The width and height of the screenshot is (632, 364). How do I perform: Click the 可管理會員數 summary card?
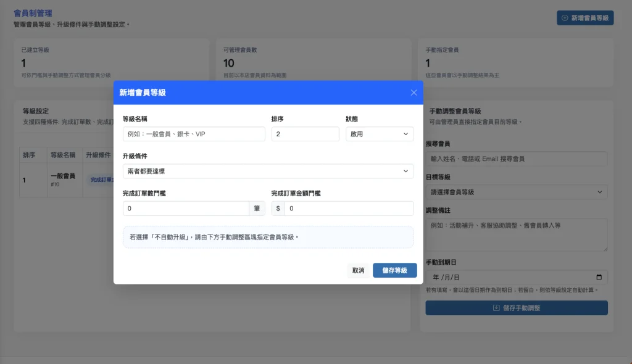click(314, 63)
